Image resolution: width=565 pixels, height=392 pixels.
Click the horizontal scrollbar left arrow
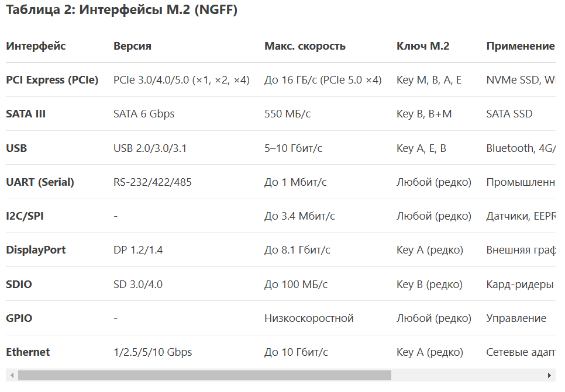(11, 375)
